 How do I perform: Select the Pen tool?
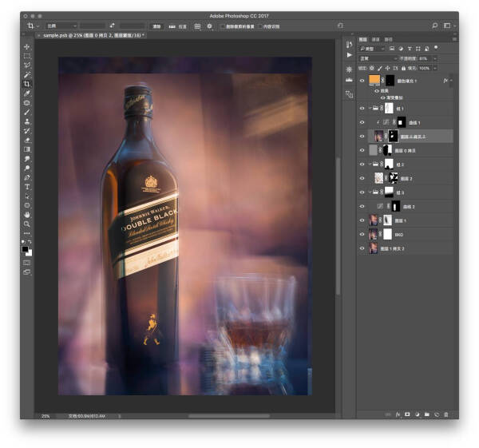point(27,177)
